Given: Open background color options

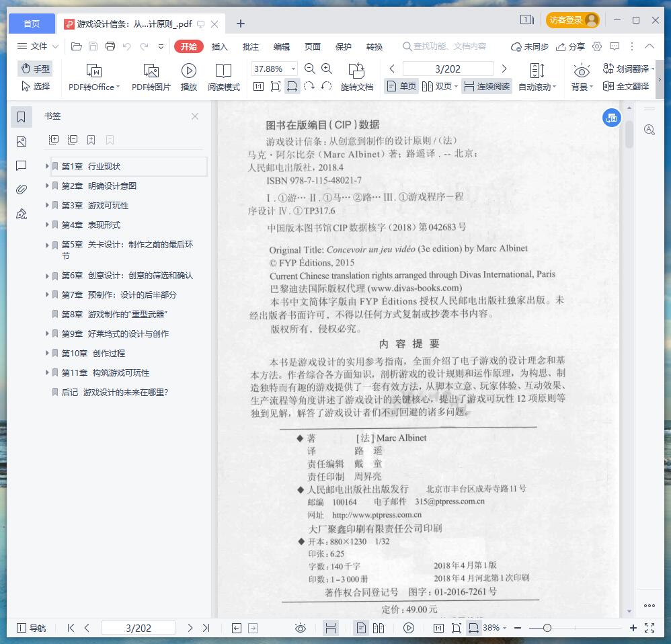Looking at the screenshot, I should coord(582,77).
